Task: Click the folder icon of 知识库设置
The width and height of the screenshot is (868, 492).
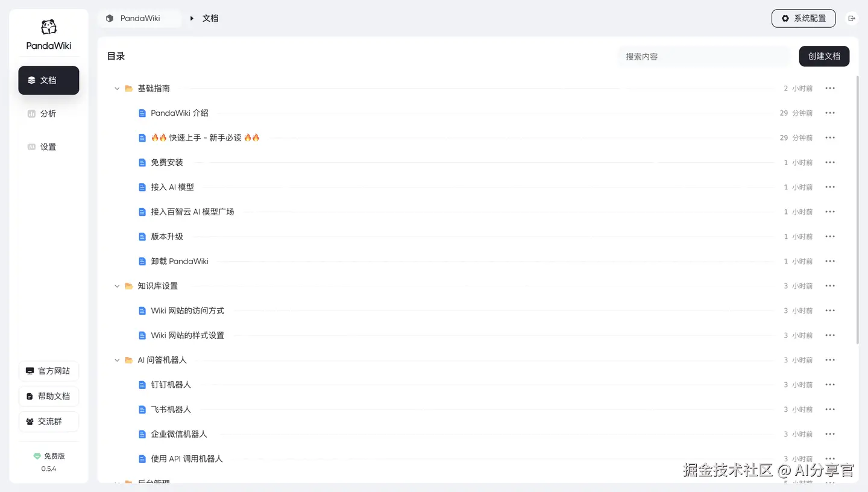Action: point(128,286)
